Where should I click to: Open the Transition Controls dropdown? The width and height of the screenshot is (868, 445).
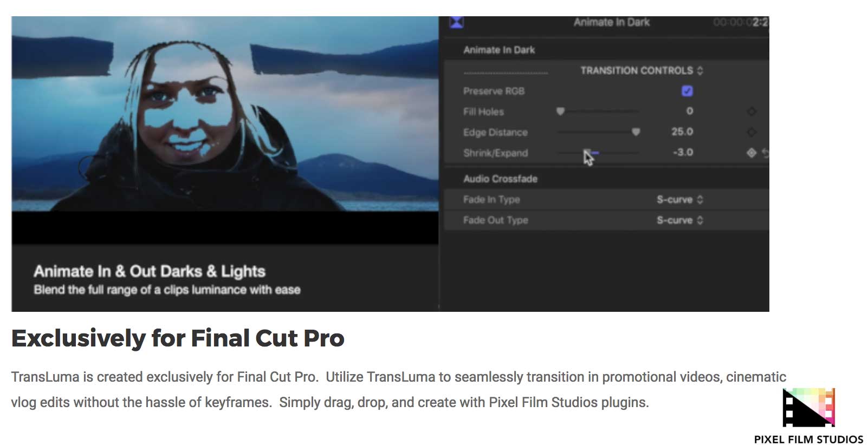click(x=642, y=70)
